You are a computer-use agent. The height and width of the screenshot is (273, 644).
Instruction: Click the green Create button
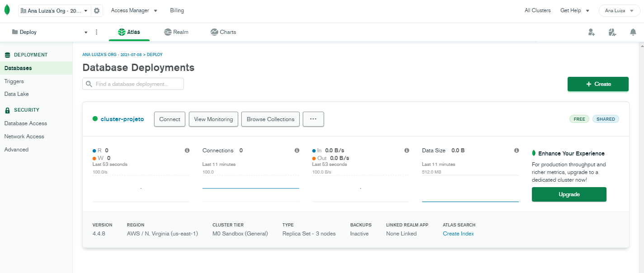(x=598, y=84)
